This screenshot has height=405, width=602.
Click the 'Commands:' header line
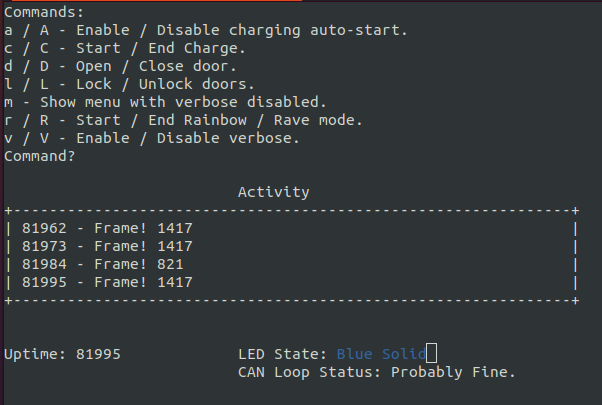pyautogui.click(x=44, y=12)
